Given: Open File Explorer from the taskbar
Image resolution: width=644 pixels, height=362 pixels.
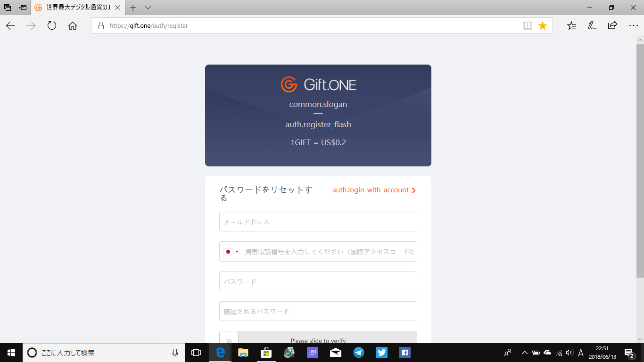Looking at the screenshot, I should 243,353.
